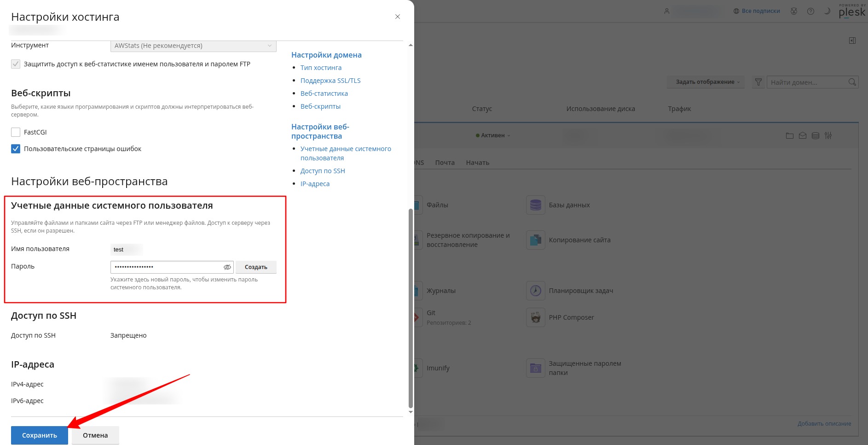
Task: Click the Сохранить button
Action: pos(40,435)
